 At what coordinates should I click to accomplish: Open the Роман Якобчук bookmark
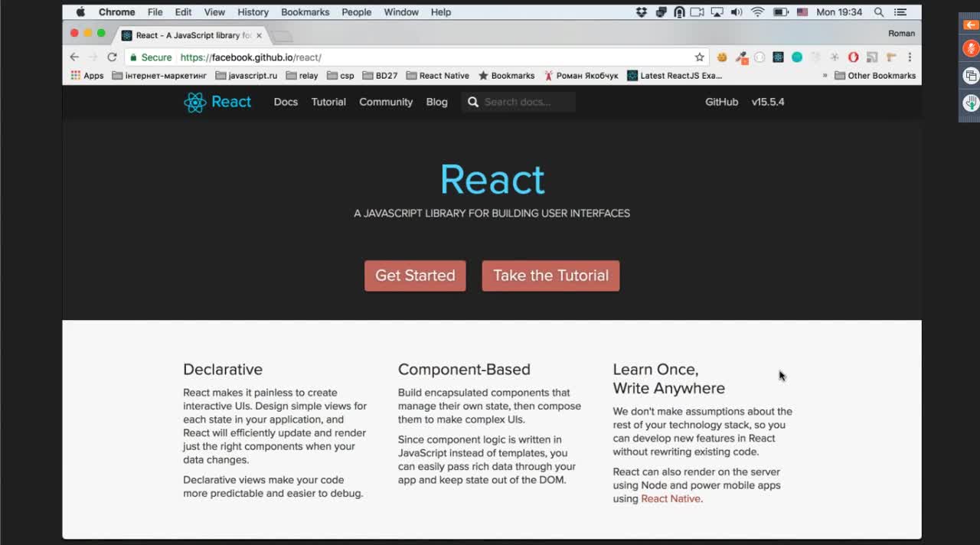581,76
